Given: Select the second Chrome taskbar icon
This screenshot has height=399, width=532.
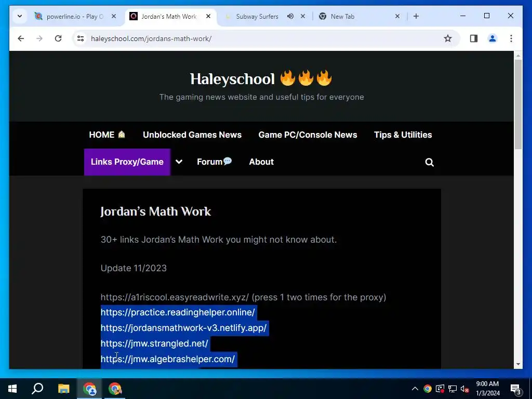Looking at the screenshot, I should pyautogui.click(x=115, y=389).
